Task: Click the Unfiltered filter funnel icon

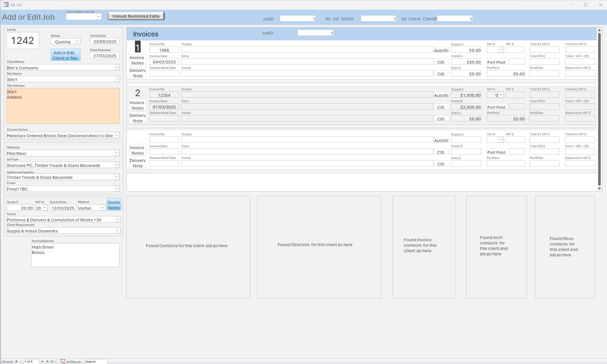Action: coord(63,361)
